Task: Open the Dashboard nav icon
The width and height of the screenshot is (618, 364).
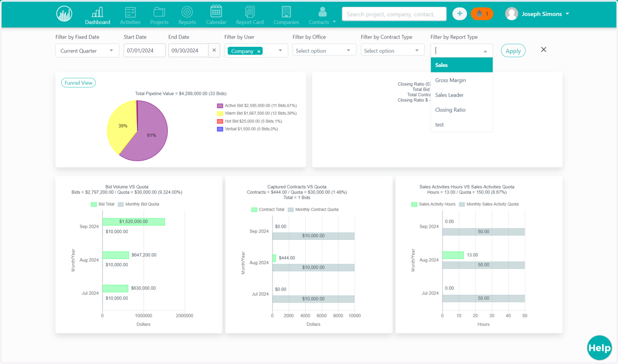Action: pos(97,15)
